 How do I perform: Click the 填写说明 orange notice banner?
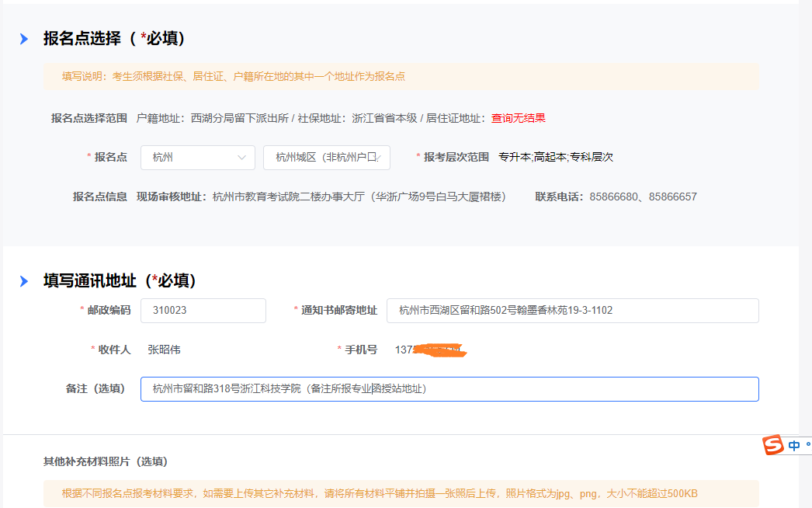(401, 77)
